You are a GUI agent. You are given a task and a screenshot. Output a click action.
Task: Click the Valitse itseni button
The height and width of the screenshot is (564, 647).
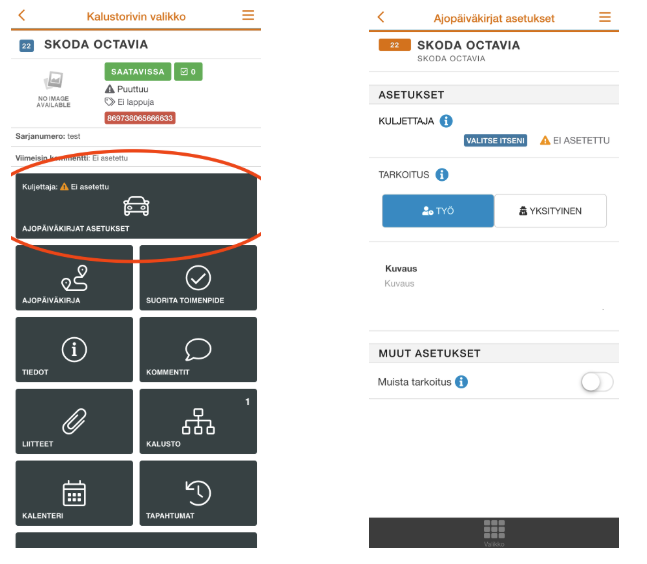[495, 141]
